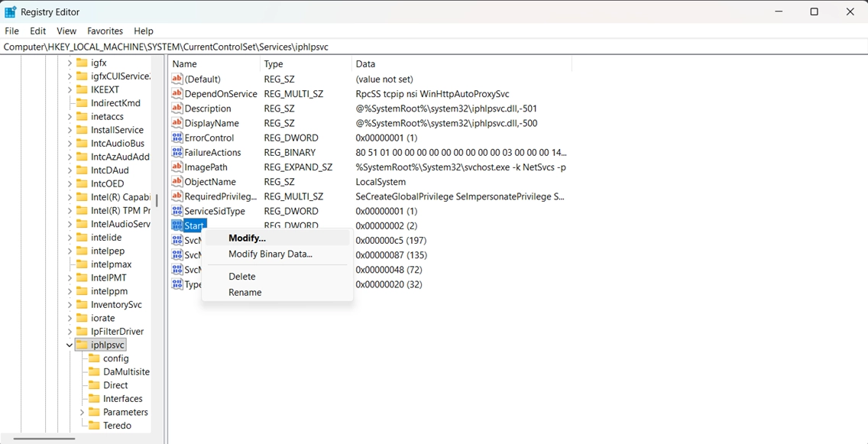868x444 pixels.
Task: Select the Intel(R) TPM Pr key
Action: pos(120,210)
